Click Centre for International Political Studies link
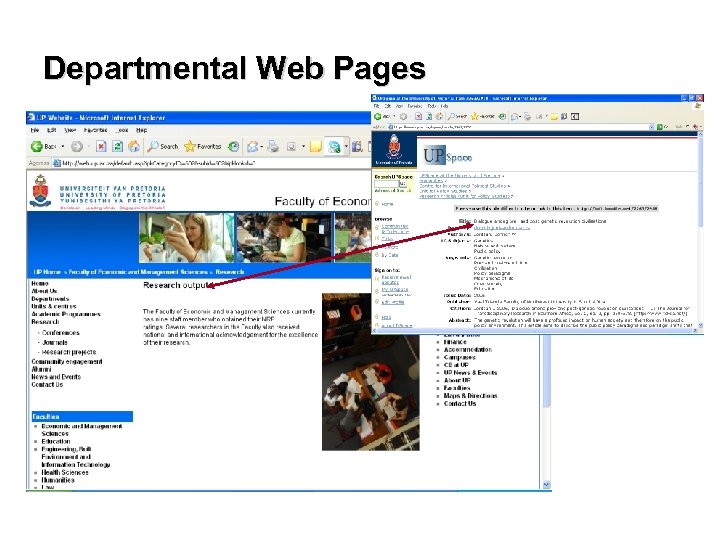 click(462, 186)
